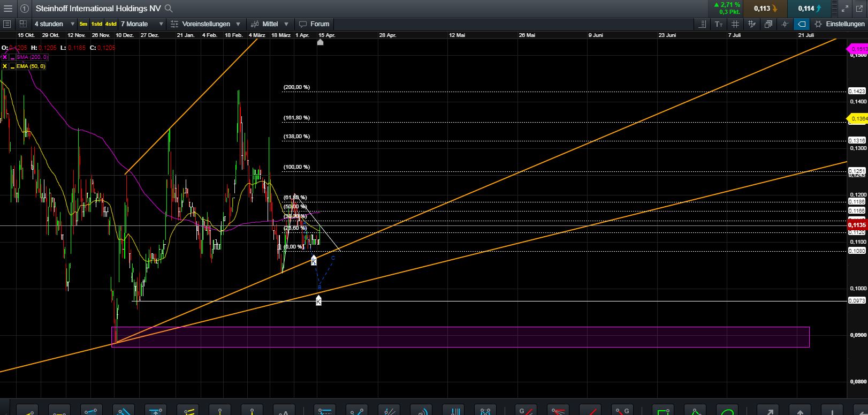The height and width of the screenshot is (415, 868).
Task: Open the Mittel chart type menu
Action: 270,24
